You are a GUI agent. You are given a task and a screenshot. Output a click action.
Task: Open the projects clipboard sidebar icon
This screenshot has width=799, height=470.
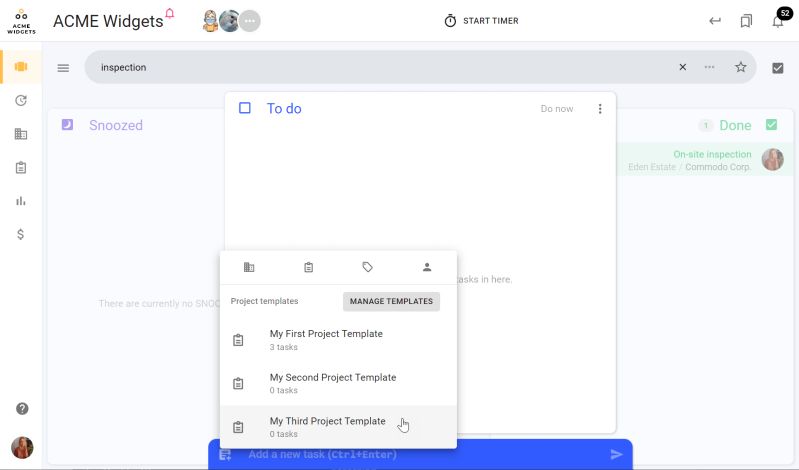[21, 168]
